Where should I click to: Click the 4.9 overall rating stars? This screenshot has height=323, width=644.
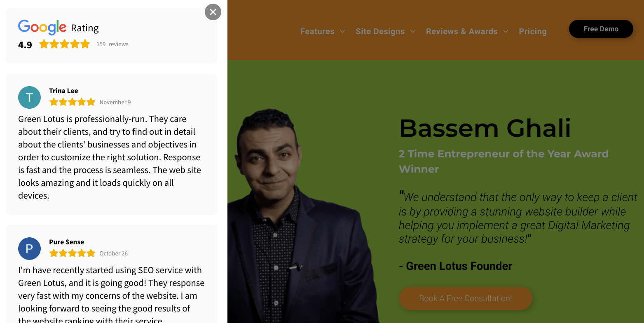coord(64,44)
